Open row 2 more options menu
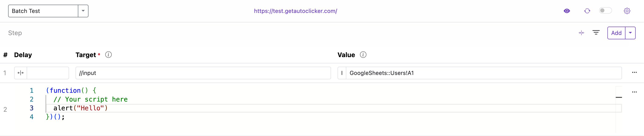Screen dimensions: 644x136 pos(634,92)
